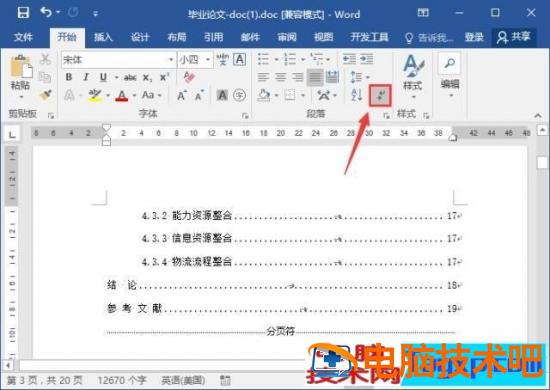Viewport: 550px width, 390px height.
Task: Apply a bulleted list
Action: click(x=264, y=59)
